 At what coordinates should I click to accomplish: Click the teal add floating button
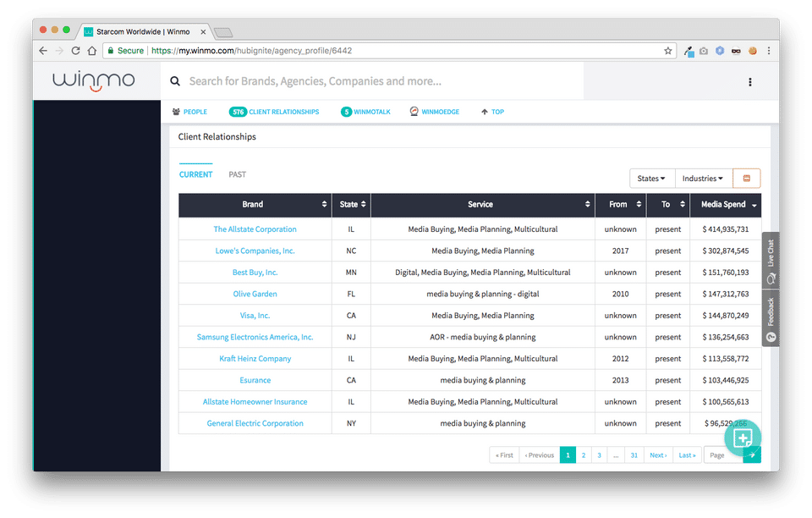coord(743,438)
